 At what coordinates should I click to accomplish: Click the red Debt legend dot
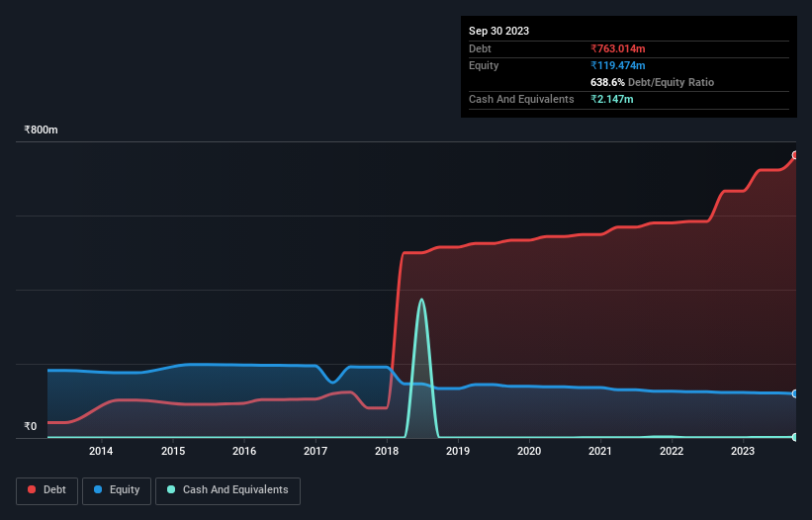32,489
